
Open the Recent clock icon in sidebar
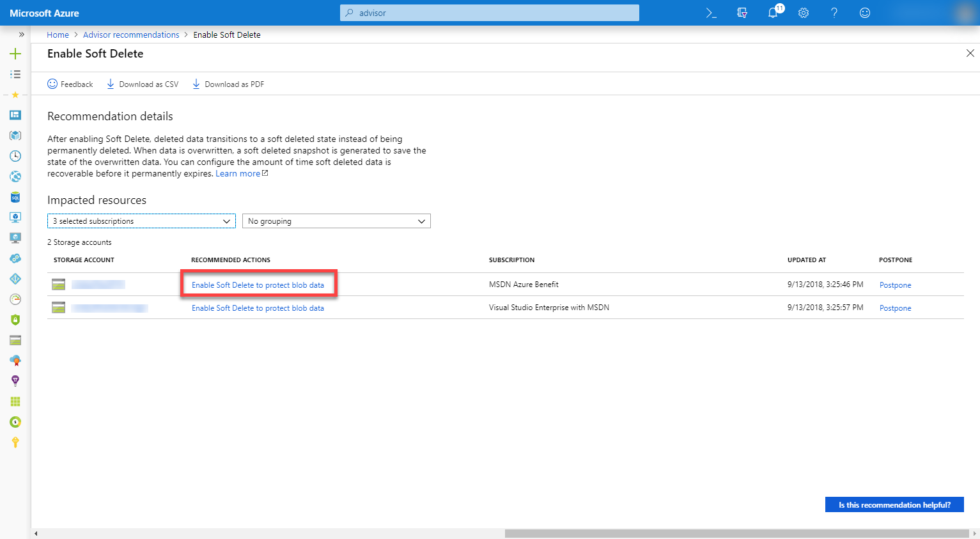(15, 156)
